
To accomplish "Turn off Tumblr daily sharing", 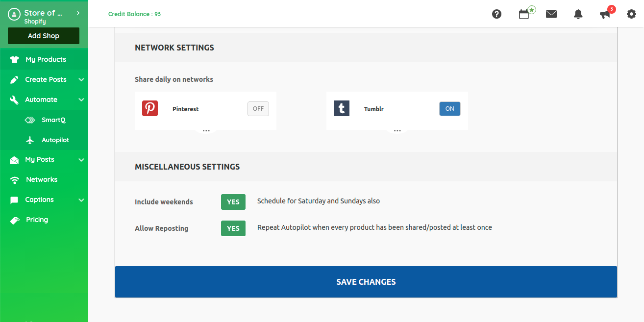I will click(449, 109).
